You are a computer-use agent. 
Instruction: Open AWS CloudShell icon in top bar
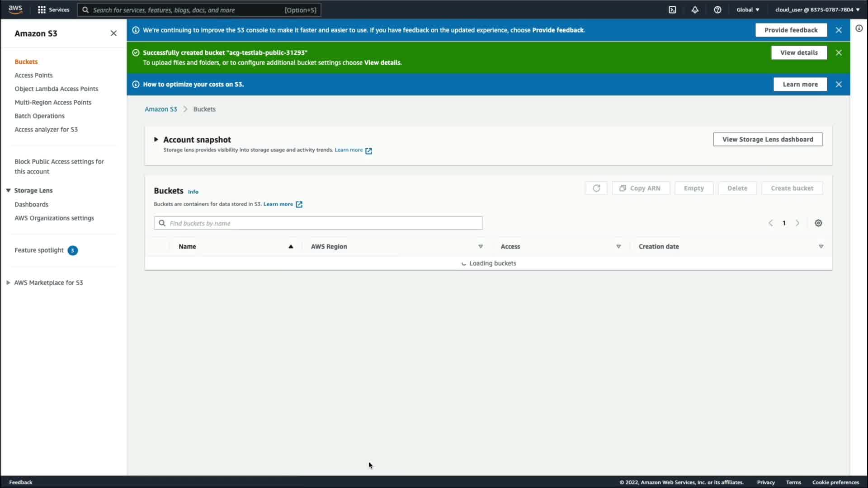click(672, 9)
